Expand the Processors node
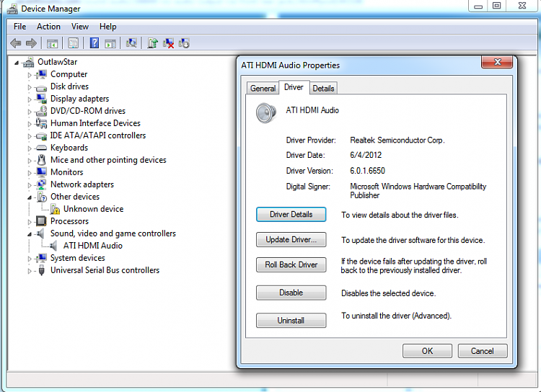Screen dimensions: 541x392 [x=30, y=222]
